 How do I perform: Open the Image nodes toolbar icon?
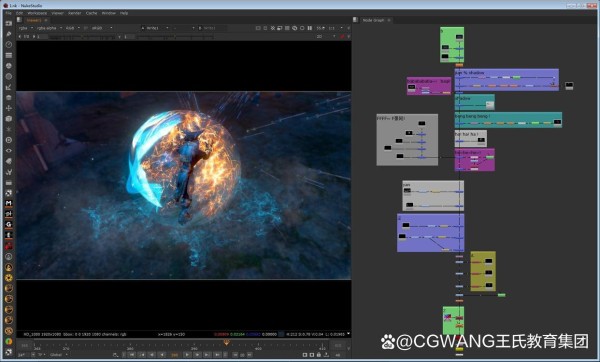point(9,23)
